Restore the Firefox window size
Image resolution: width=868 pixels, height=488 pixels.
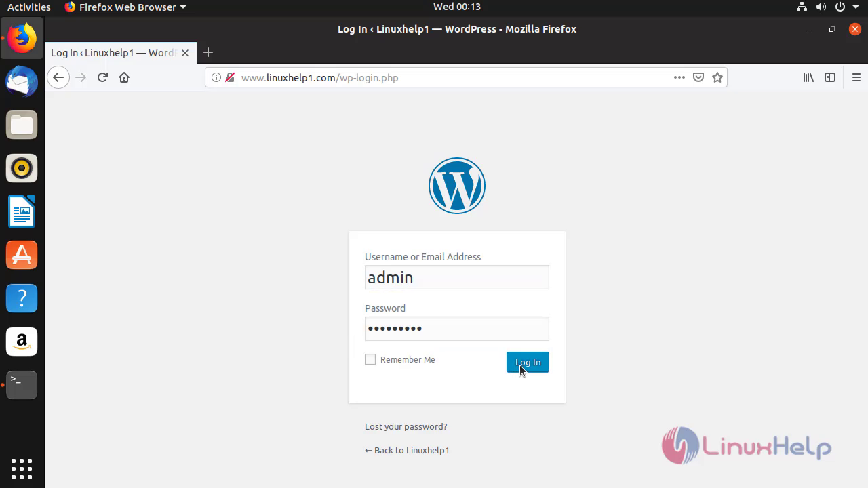pos(832,29)
